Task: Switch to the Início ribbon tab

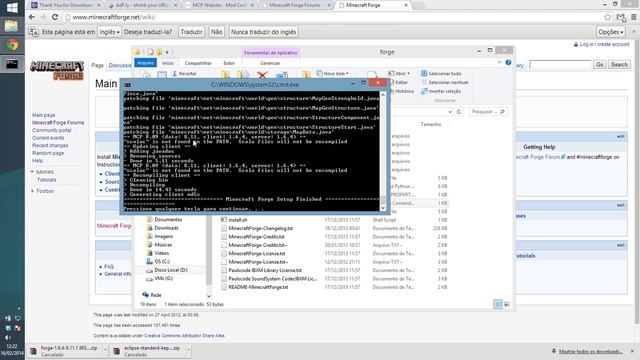Action: click(x=168, y=63)
